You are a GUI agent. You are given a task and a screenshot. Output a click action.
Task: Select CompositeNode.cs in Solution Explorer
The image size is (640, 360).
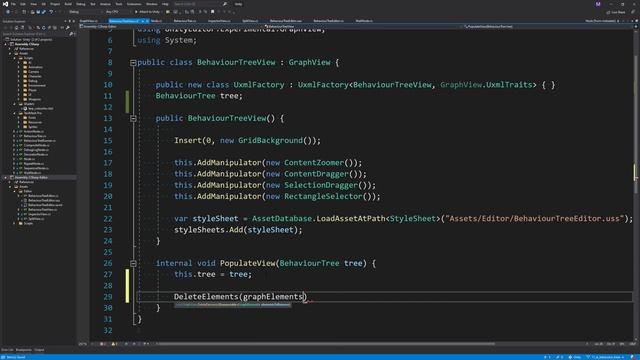(x=37, y=145)
